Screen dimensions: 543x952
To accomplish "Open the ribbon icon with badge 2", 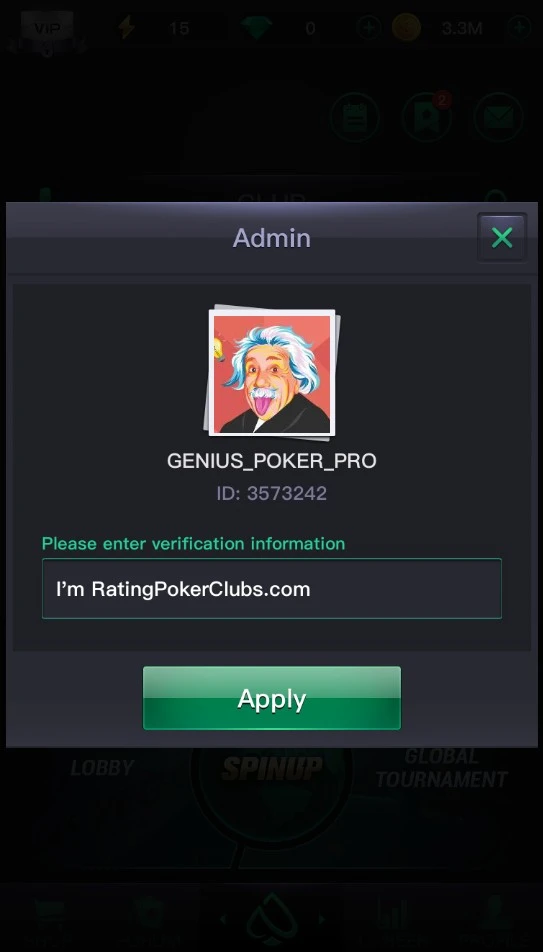I will click(x=427, y=117).
